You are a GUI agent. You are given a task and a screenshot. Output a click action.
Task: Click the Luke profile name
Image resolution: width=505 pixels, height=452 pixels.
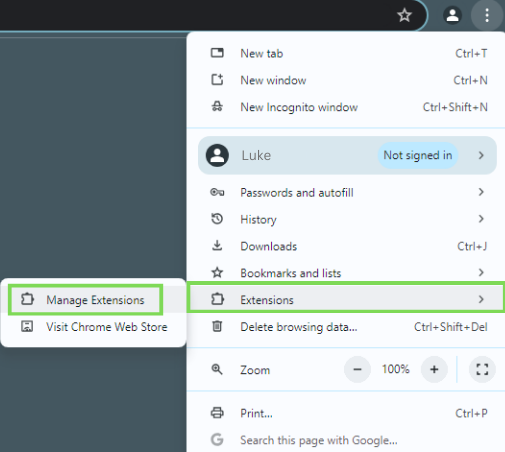(256, 155)
